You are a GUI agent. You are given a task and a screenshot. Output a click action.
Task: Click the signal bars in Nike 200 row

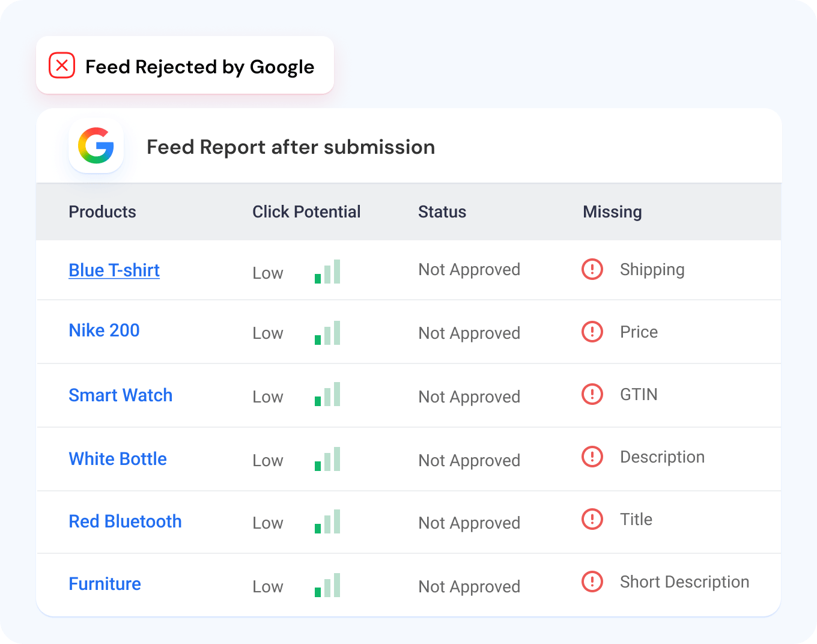(x=327, y=333)
